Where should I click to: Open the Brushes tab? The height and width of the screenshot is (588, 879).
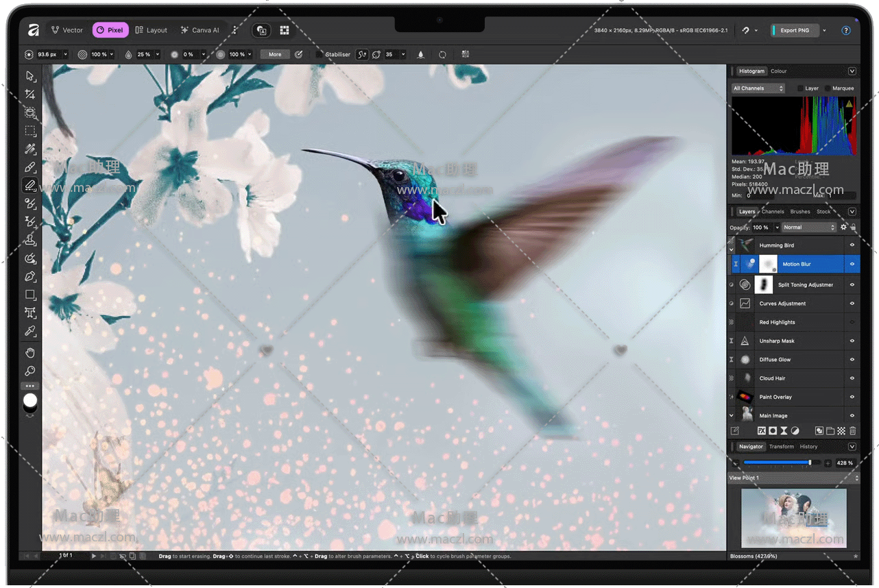(x=800, y=212)
